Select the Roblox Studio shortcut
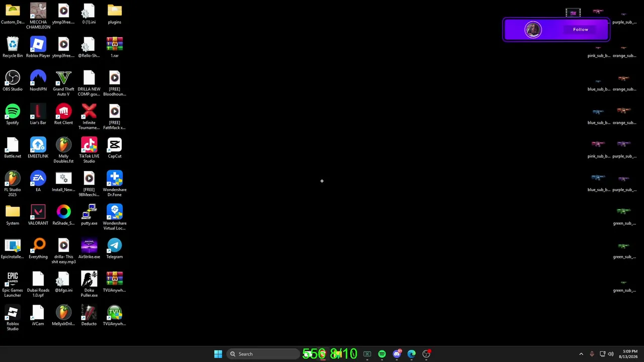The height and width of the screenshot is (362, 644). tap(13, 318)
